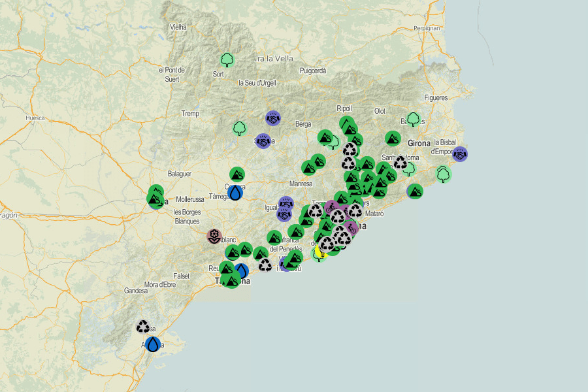588x392 pixels.
Task: Open the recycling marker over Santa Coloma
Action: [400, 163]
